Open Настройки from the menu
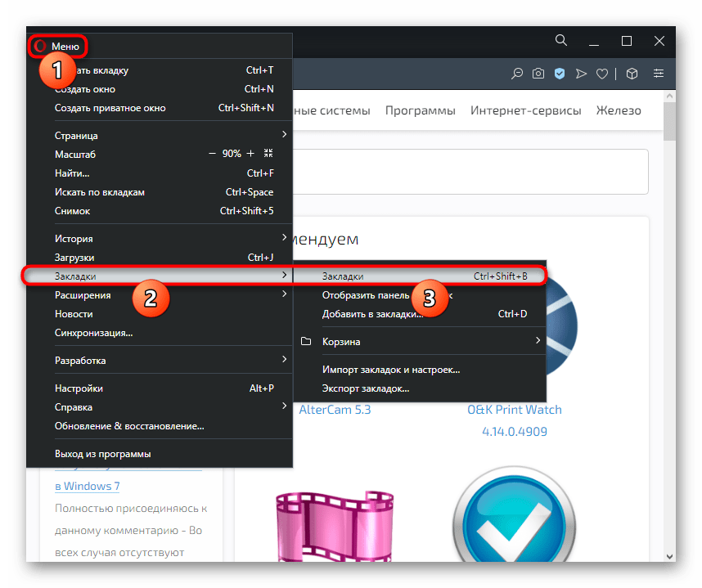Image resolution: width=702 pixels, height=588 pixels. tap(160, 388)
